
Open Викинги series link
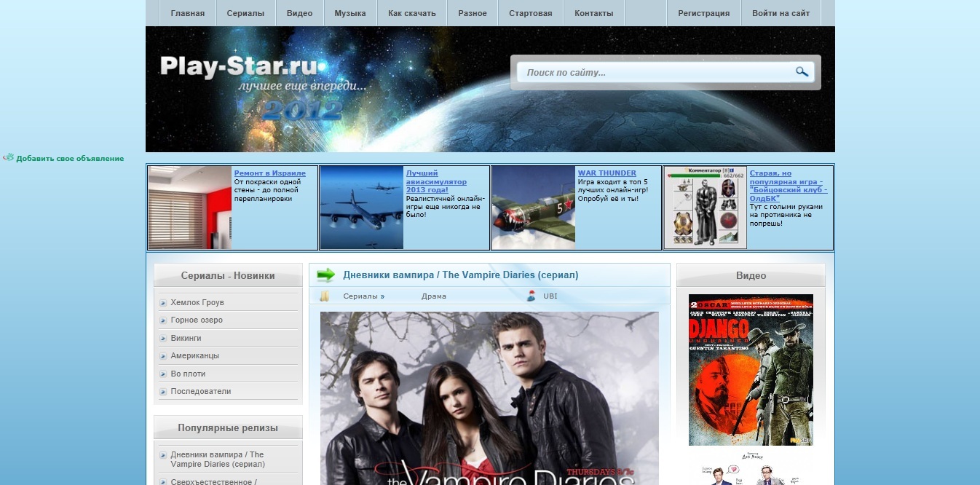pyautogui.click(x=186, y=339)
